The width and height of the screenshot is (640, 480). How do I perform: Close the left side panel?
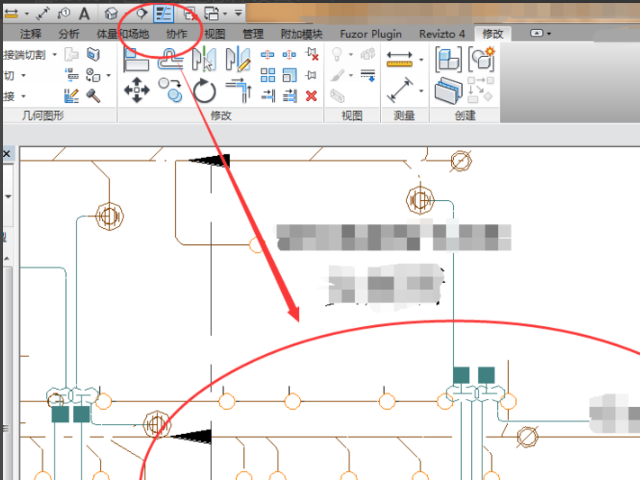[x=7, y=154]
